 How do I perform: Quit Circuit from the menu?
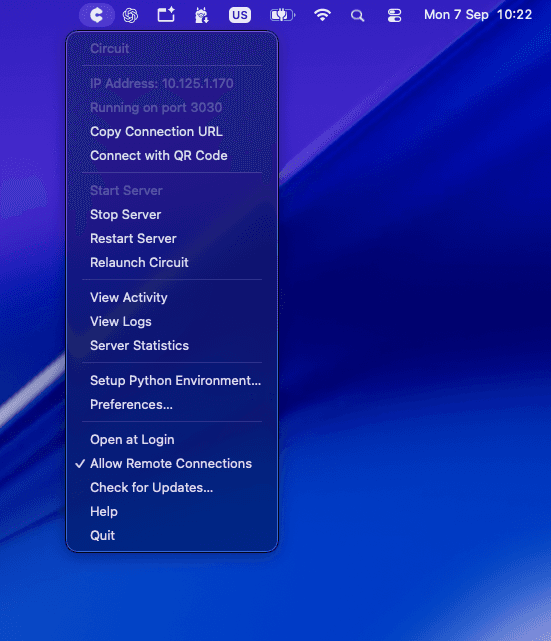[x=172, y=536]
